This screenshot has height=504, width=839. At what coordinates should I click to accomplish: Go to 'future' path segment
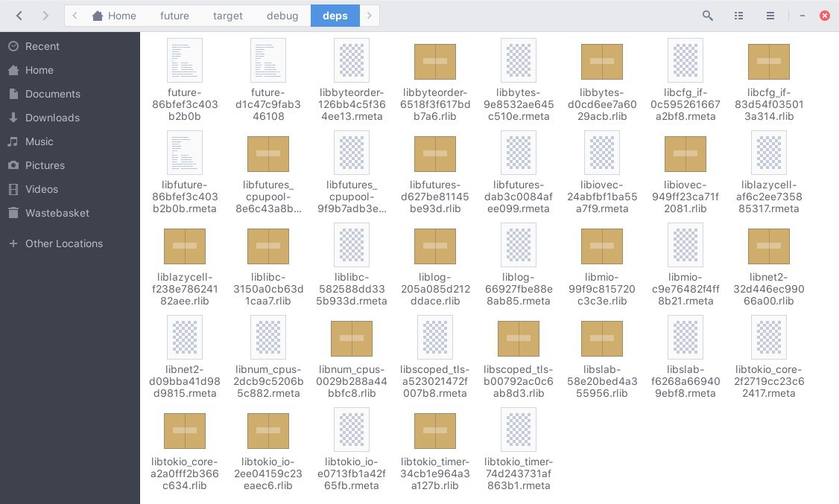pos(174,16)
